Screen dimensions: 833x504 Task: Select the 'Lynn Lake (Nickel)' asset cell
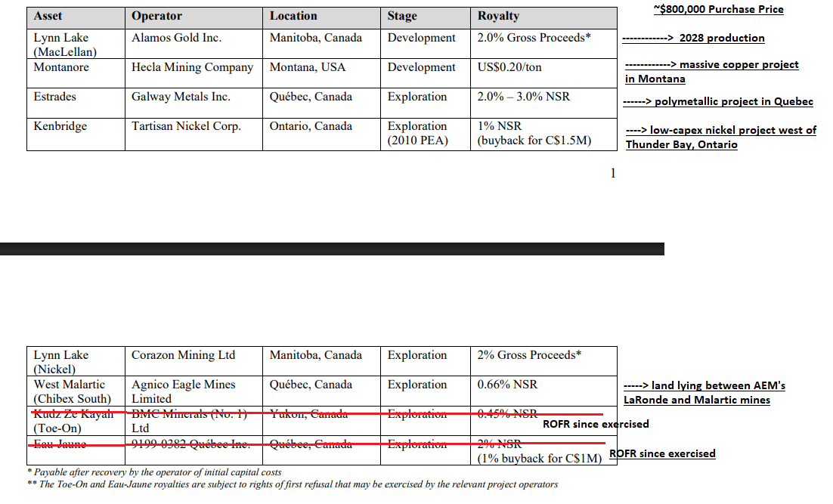click(76, 362)
